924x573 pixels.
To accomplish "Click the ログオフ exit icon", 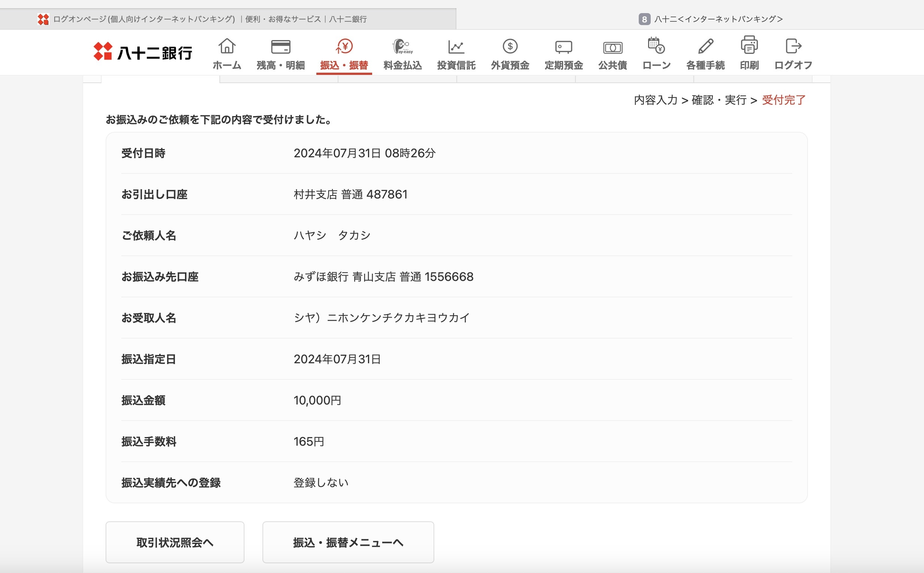I will 793,46.
